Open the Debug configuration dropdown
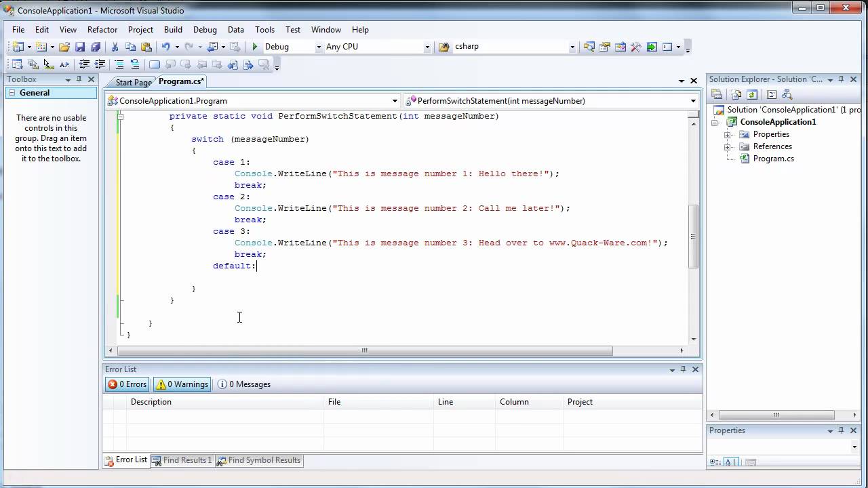The height and width of the screenshot is (488, 868). point(319,47)
